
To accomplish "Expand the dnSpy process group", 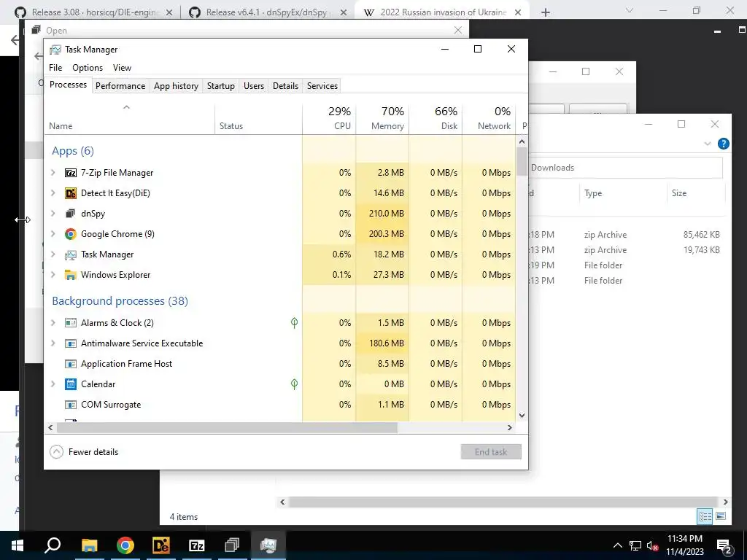I will [53, 214].
